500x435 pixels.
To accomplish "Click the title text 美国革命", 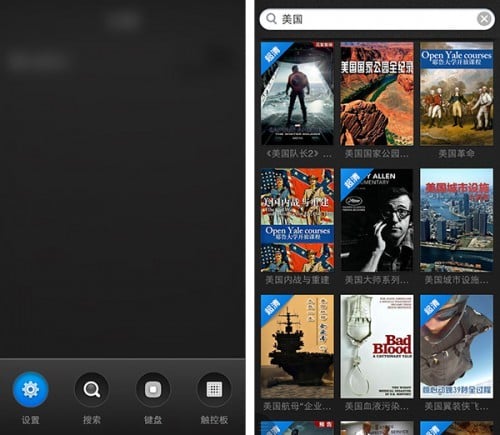I will coord(456,154).
